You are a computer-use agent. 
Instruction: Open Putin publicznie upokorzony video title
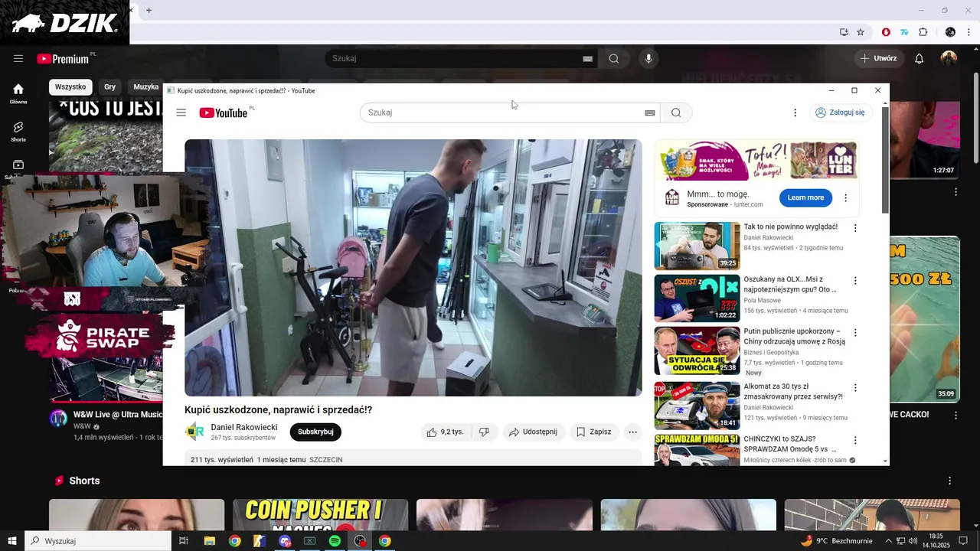point(795,336)
